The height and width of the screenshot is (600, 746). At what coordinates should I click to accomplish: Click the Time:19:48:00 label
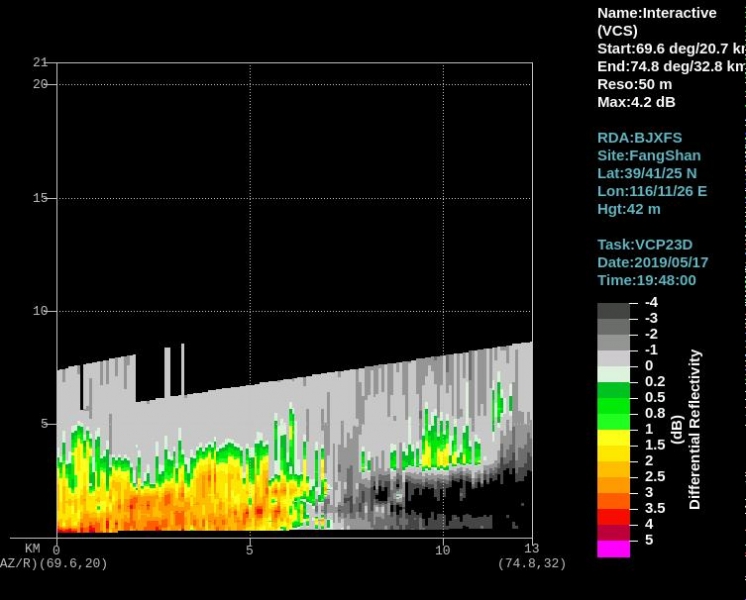coord(647,280)
